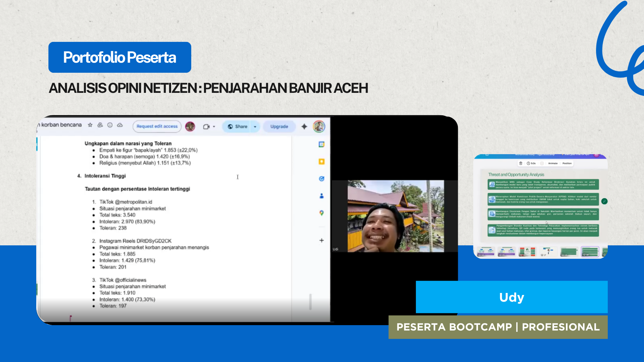Click the Udi webcam video tile
644x362 pixels.
click(x=395, y=216)
